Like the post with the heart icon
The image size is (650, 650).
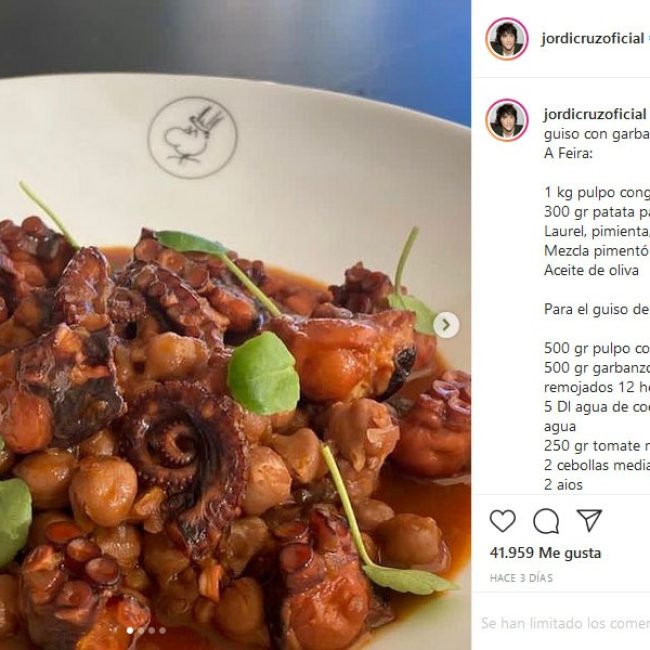502,520
